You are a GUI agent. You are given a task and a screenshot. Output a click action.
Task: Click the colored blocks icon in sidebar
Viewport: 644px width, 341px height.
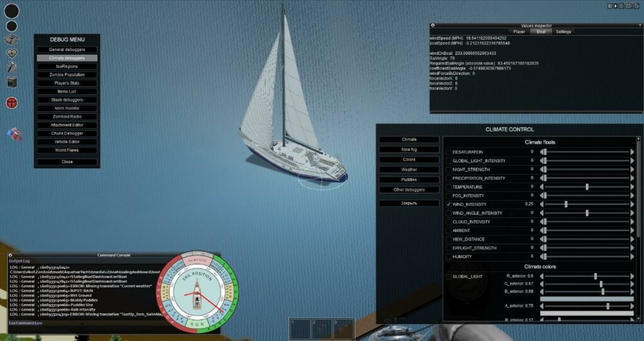point(14,134)
